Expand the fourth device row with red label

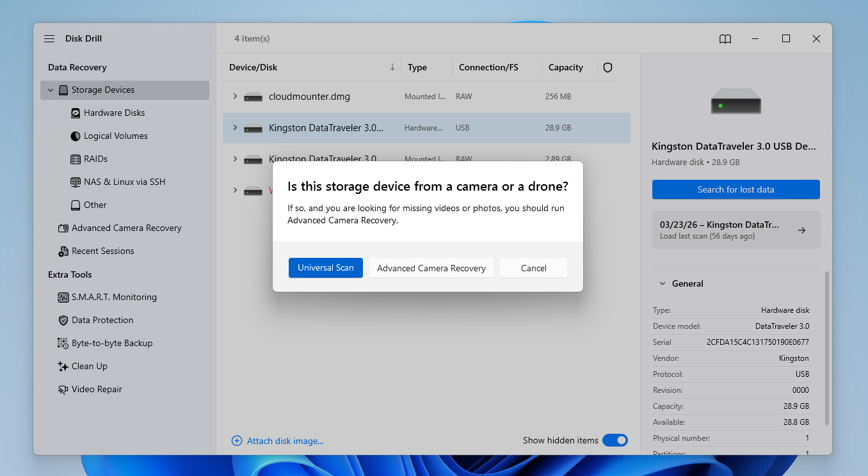(235, 190)
